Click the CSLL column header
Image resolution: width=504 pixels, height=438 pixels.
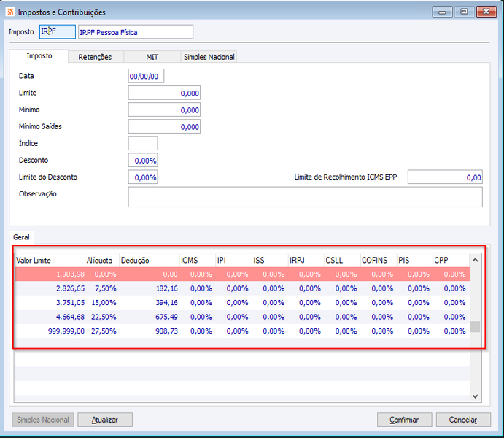click(342, 260)
